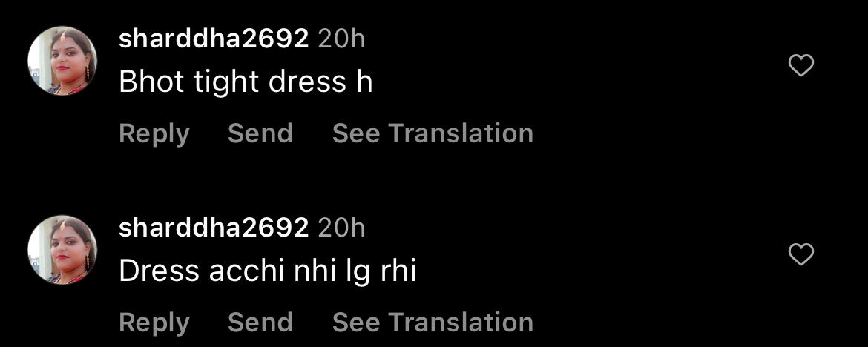Like the 'Dress acchi nhi lg rhi' comment
The image size is (868, 347).
point(800,254)
